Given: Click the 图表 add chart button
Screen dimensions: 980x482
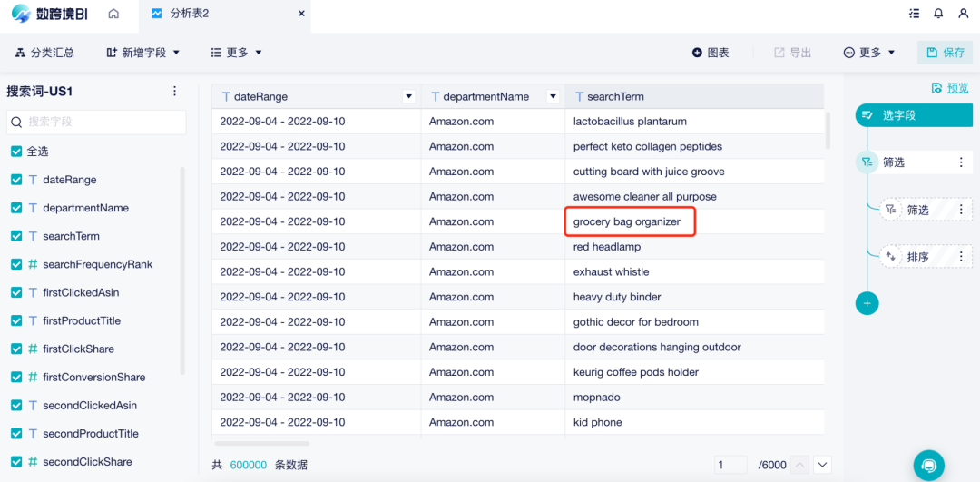Looking at the screenshot, I should [710, 53].
